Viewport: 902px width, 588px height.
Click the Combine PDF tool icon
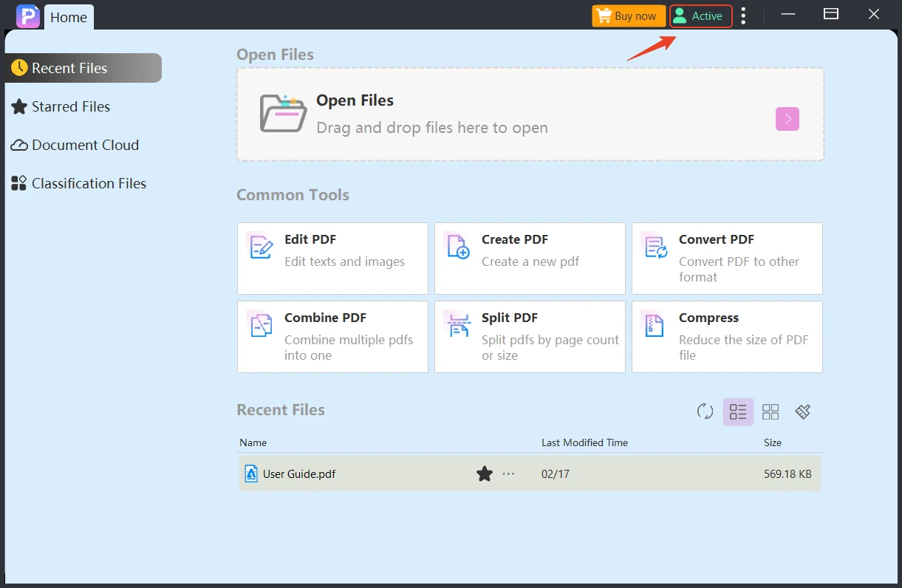(x=261, y=324)
